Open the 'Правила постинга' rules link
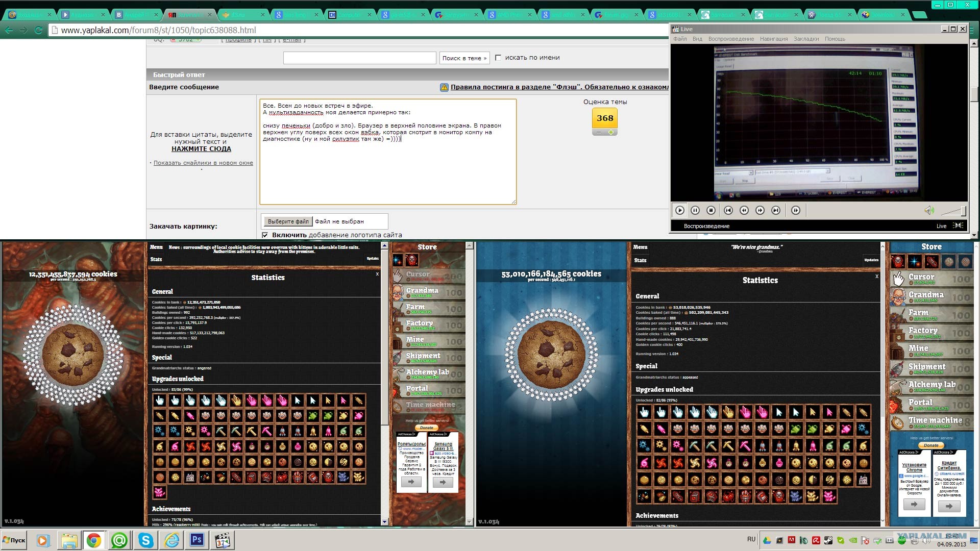This screenshot has height=551, width=980. pos(559,87)
